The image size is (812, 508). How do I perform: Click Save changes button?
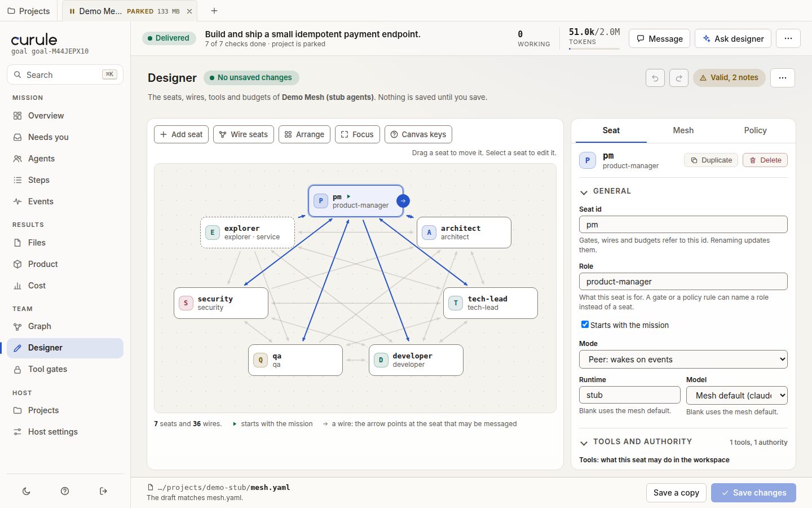pyautogui.click(x=753, y=493)
